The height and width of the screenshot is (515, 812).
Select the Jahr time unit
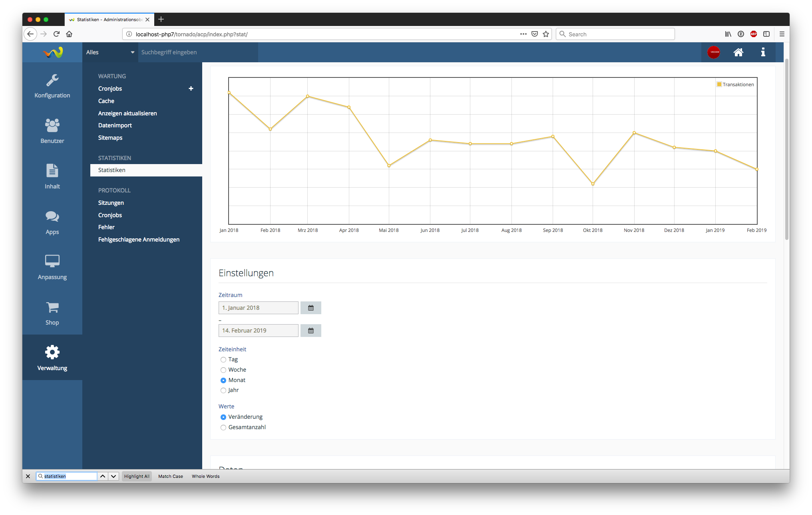(223, 390)
